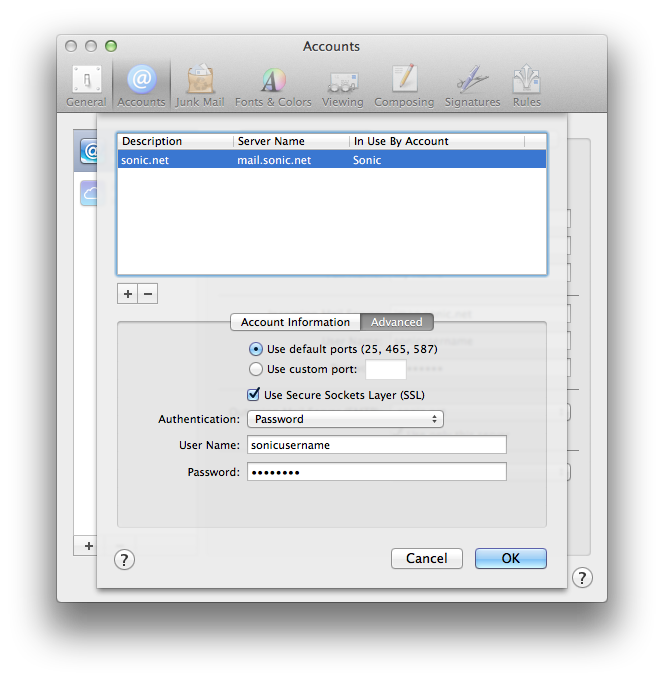Select the sonic.net server row

click(x=332, y=160)
